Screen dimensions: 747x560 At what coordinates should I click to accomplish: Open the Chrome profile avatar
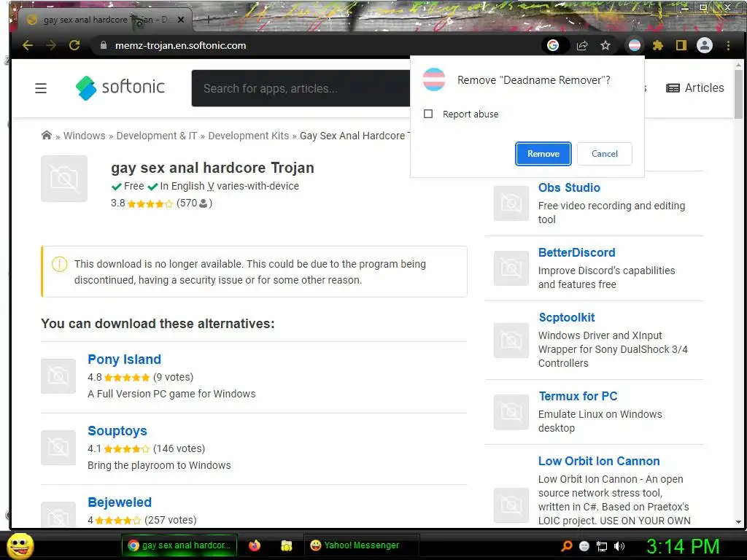point(705,46)
